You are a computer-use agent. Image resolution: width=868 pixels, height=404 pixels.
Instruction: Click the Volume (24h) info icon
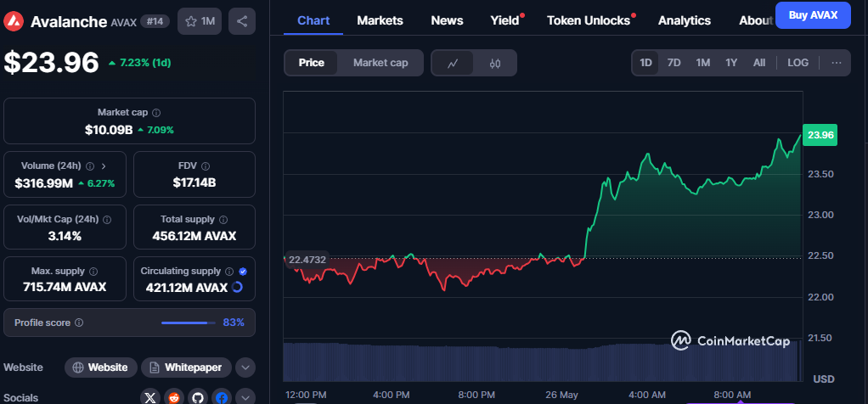[90, 166]
